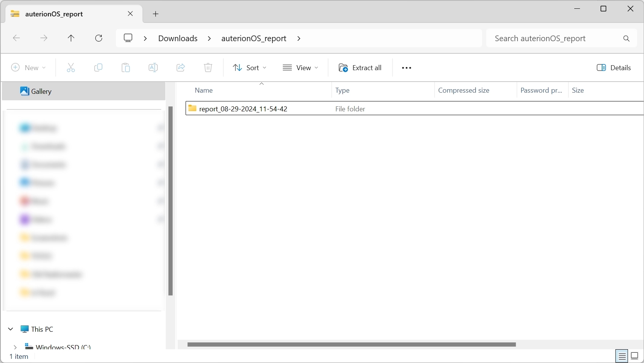
Task: Switch to large thumbnails view layout
Action: [x=635, y=356]
